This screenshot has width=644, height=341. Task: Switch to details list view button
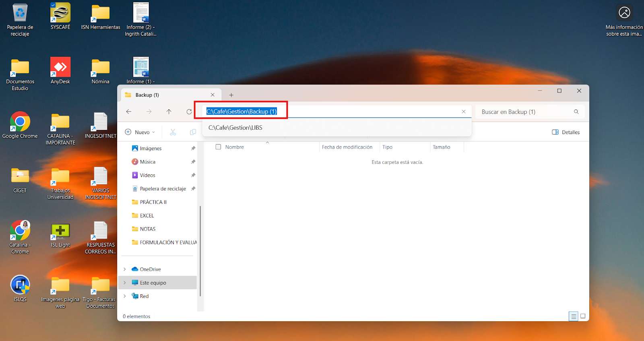point(574,316)
